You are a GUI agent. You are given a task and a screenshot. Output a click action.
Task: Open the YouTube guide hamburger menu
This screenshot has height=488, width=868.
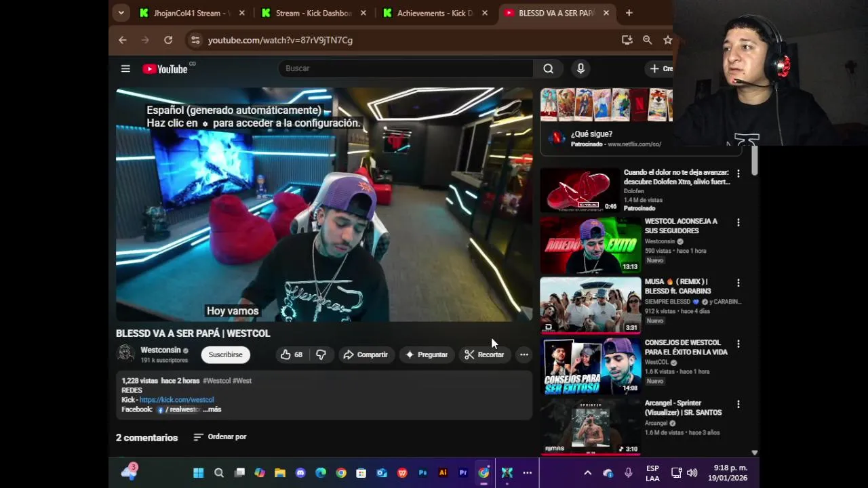click(x=125, y=68)
